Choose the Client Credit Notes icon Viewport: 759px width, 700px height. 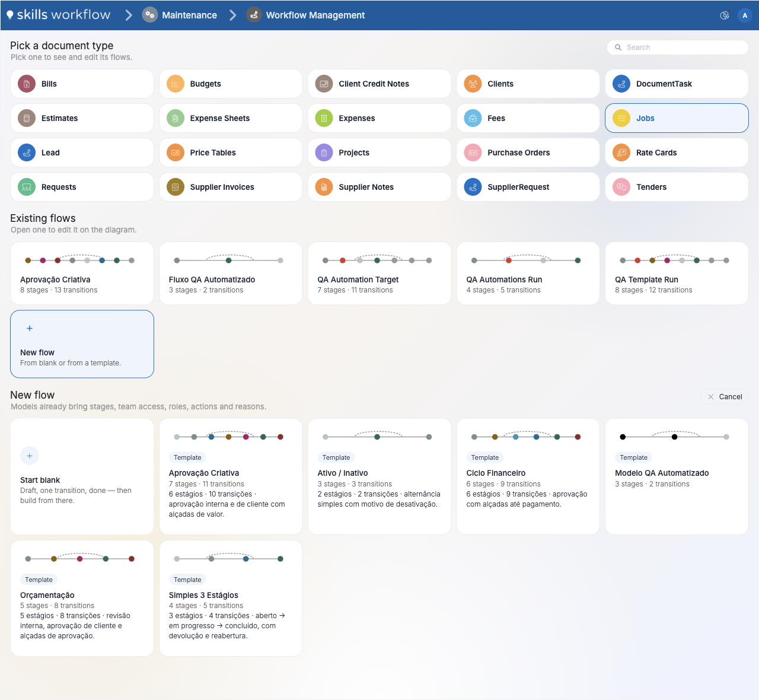[x=324, y=84]
